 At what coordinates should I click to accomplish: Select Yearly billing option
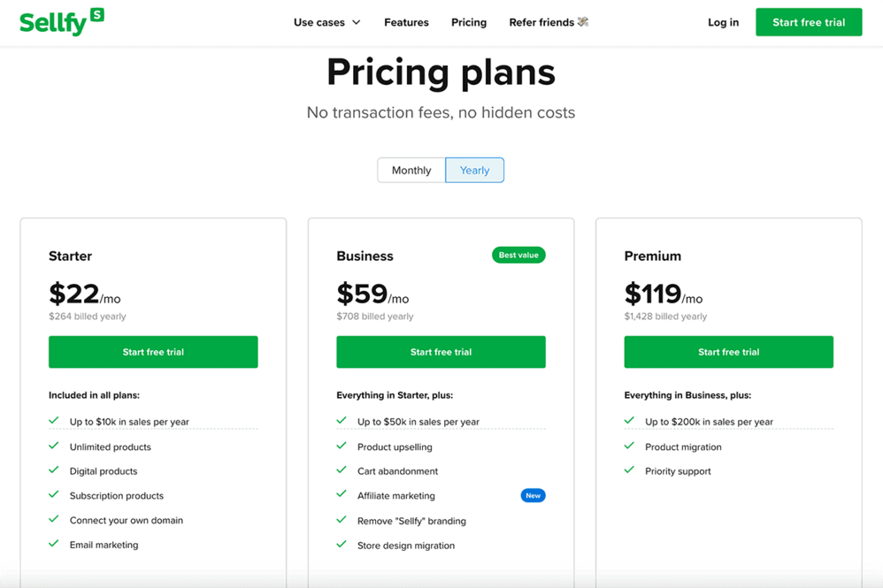474,170
